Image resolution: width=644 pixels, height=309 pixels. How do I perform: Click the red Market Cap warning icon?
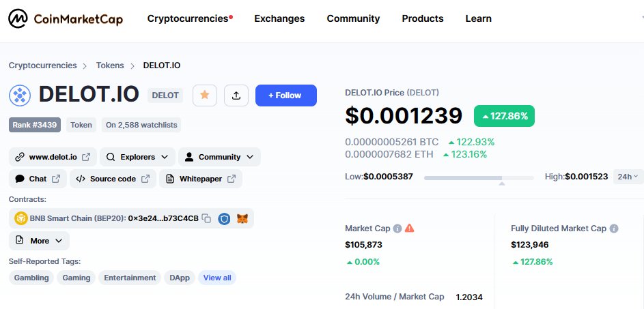[410, 229]
